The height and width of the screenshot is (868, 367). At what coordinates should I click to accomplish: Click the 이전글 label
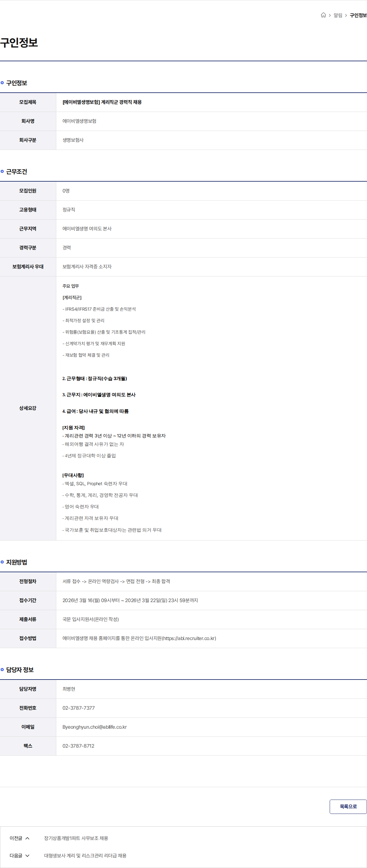[x=16, y=838]
